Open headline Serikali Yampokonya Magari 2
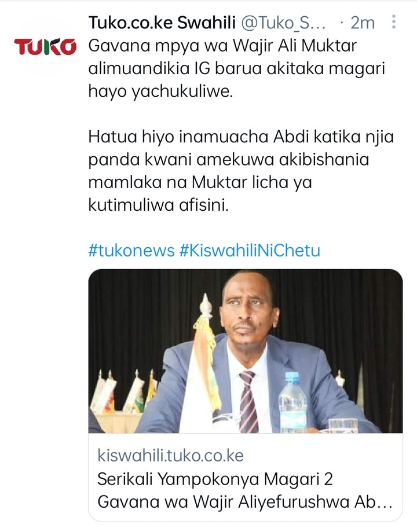417x532 pixels. click(x=215, y=479)
